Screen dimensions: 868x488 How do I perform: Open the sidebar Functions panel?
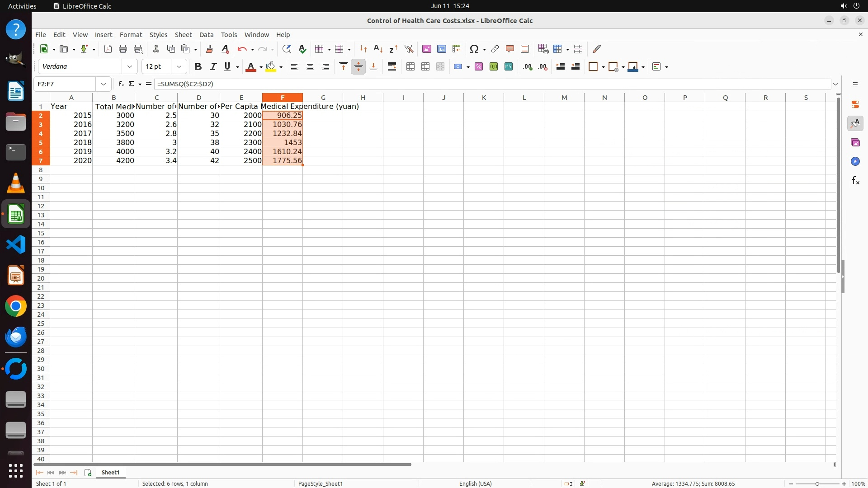point(855,181)
